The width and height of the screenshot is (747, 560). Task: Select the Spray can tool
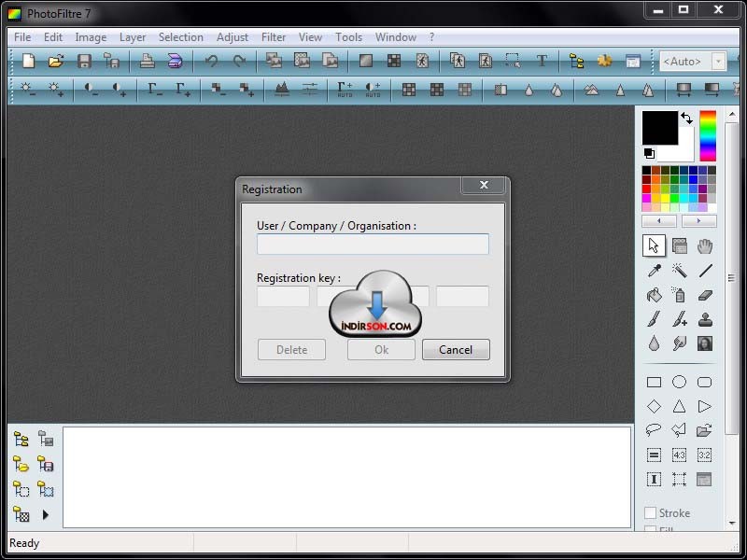click(680, 295)
